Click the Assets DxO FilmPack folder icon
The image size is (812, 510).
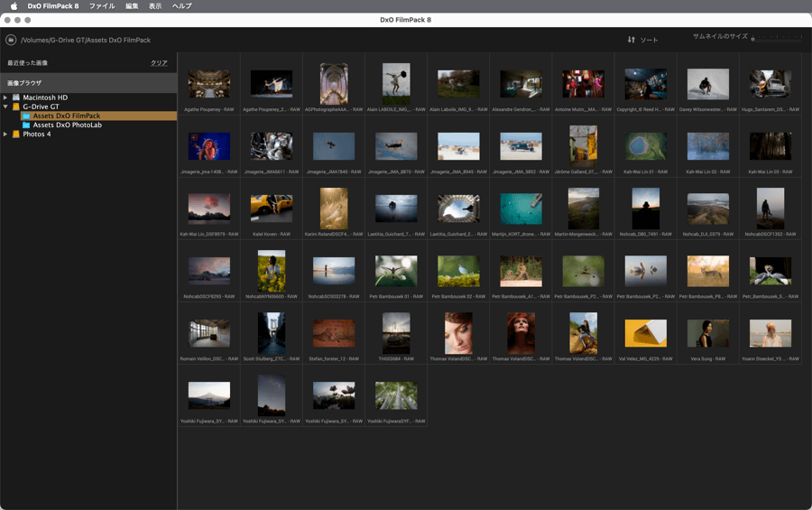(x=26, y=116)
